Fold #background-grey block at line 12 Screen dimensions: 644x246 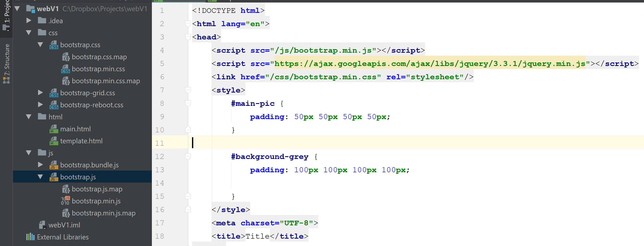[188, 156]
